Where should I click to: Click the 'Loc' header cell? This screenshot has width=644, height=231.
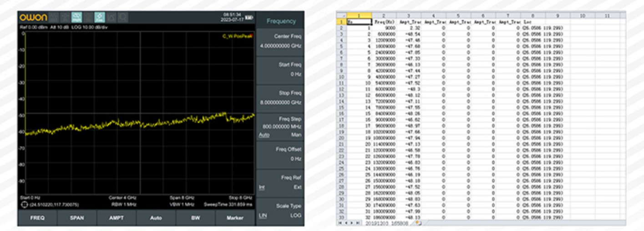click(533, 21)
